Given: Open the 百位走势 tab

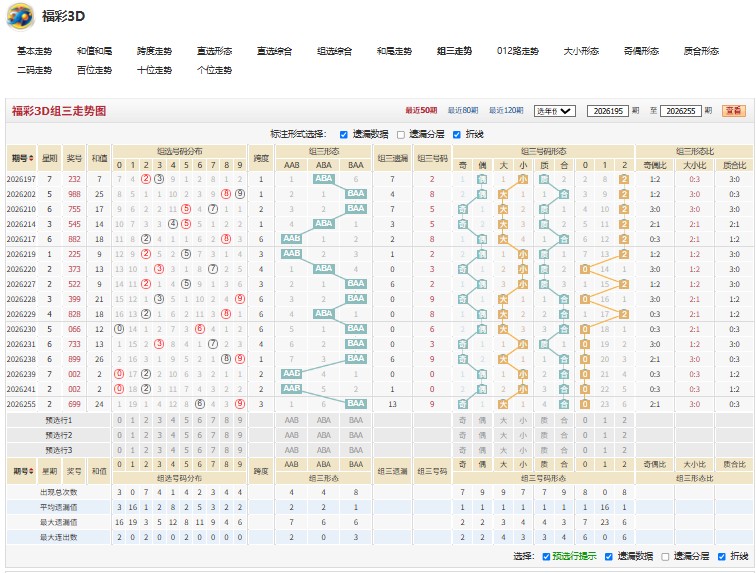Looking at the screenshot, I should pyautogui.click(x=94, y=70).
